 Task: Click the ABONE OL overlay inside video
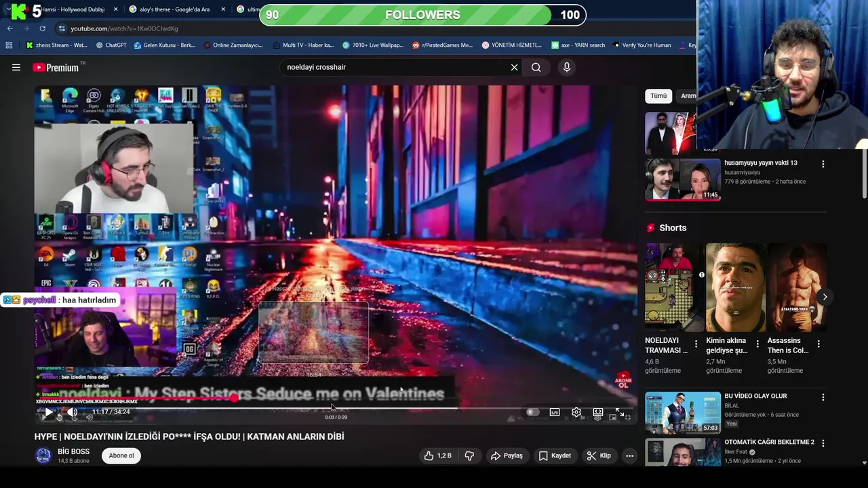pyautogui.click(x=623, y=380)
